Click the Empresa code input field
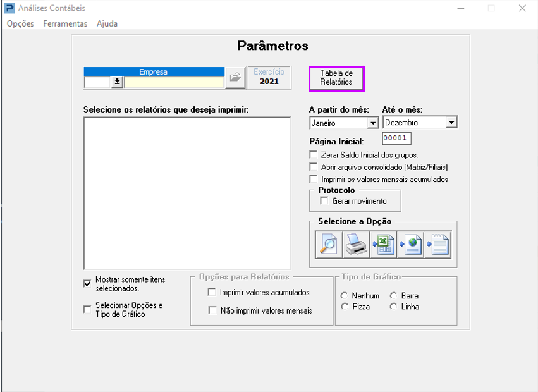This screenshot has width=538, height=392. tap(98, 82)
